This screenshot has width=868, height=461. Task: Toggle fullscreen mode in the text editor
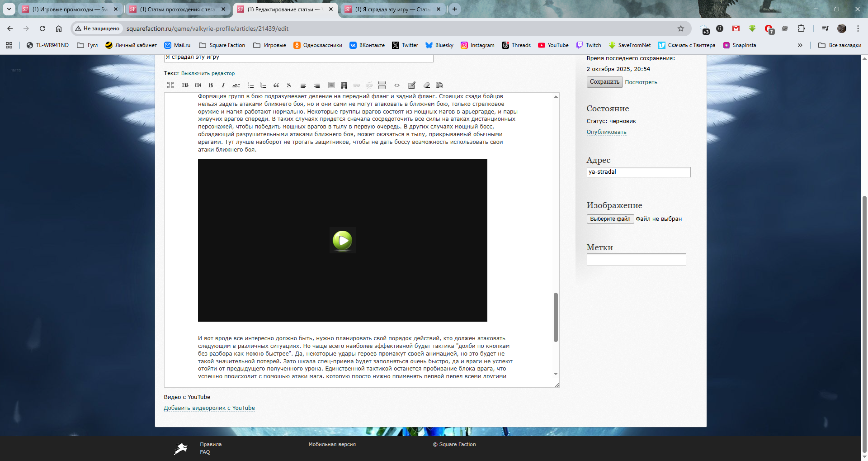[x=170, y=85]
